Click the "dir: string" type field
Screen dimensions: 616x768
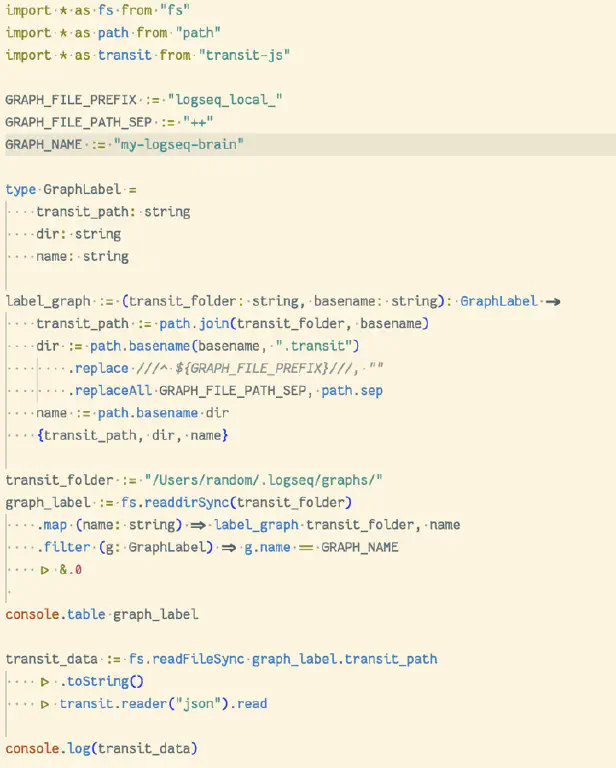tap(78, 234)
